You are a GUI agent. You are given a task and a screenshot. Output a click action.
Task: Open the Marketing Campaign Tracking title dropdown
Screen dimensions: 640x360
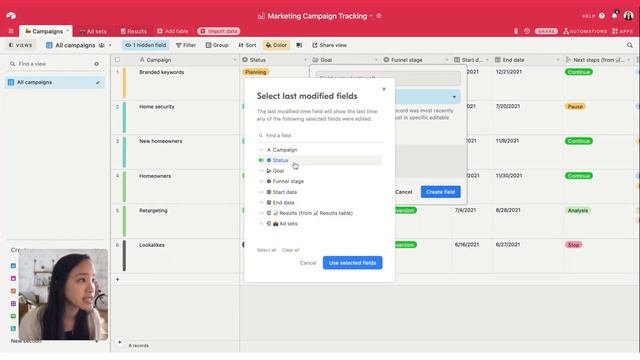click(371, 16)
